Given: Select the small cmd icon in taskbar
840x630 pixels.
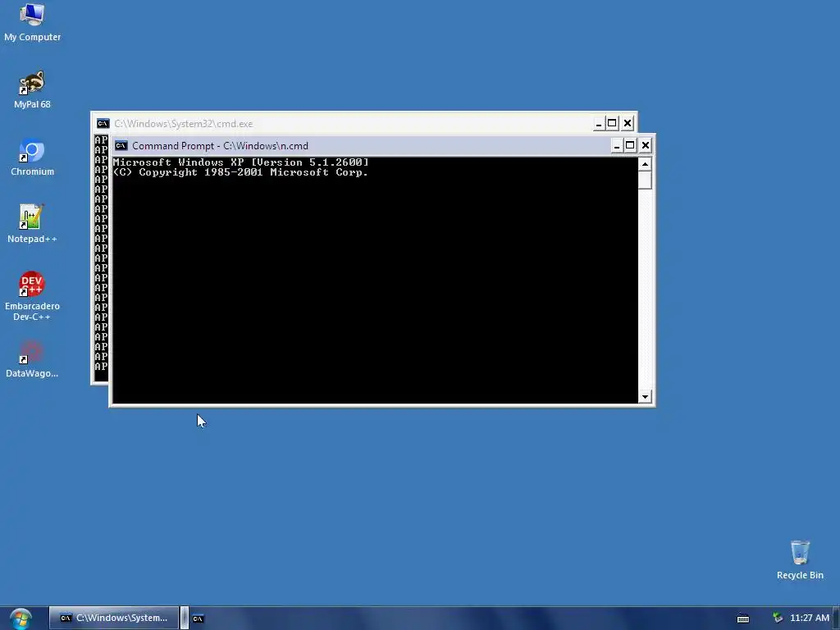Looking at the screenshot, I should click(x=198, y=619).
